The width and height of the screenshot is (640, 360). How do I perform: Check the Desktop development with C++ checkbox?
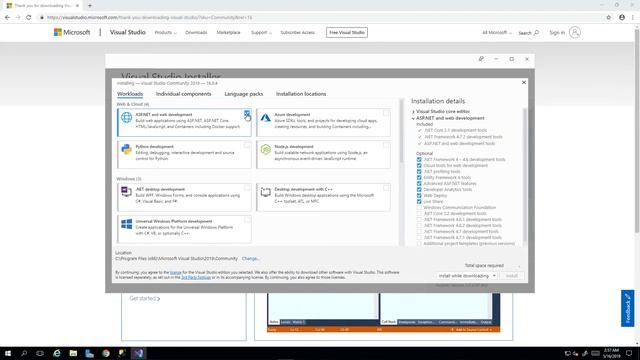(x=386, y=188)
